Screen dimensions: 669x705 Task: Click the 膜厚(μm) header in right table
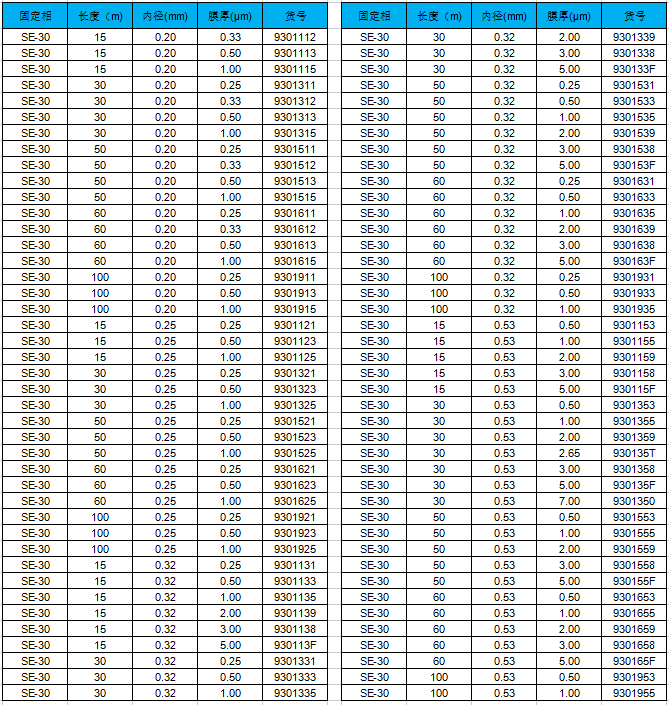569,17
